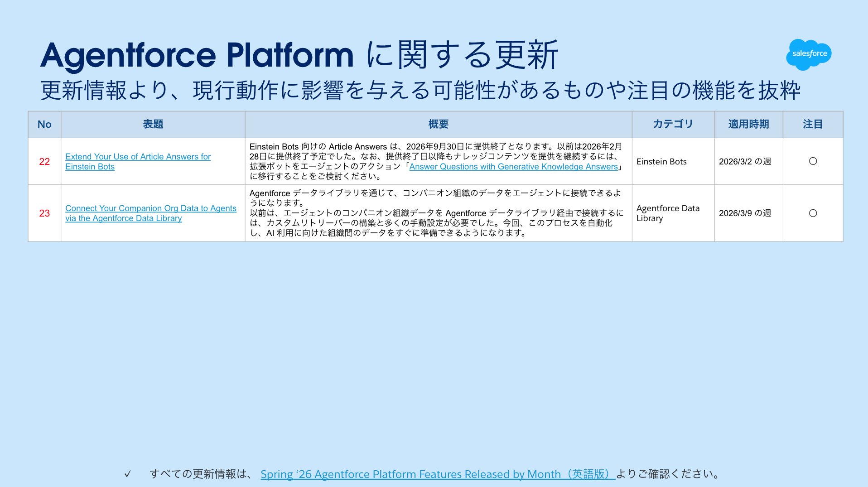The image size is (868, 487).
Task: Click the '概要' column header
Action: [x=439, y=124]
